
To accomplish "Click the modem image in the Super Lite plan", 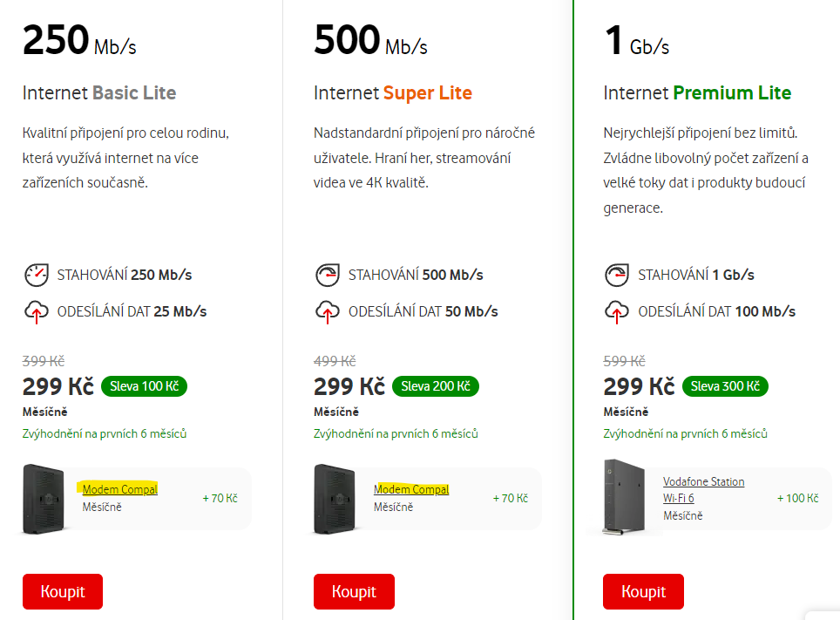I will coord(335,500).
